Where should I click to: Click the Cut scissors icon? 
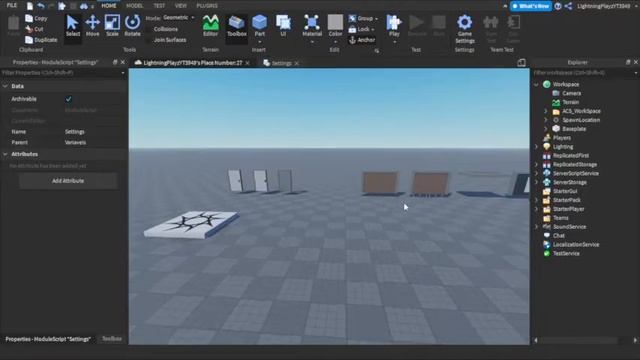tap(29, 29)
